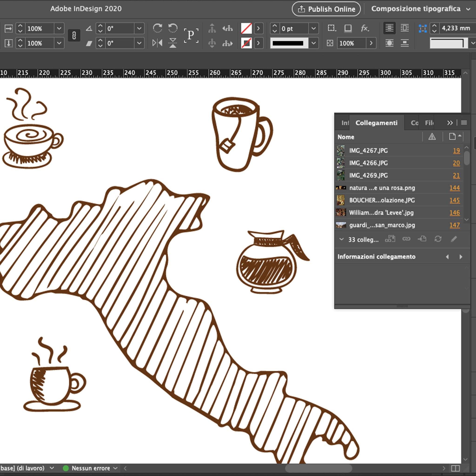
Task: Click Relink icon in Collegamenti panel
Action: (x=406, y=239)
